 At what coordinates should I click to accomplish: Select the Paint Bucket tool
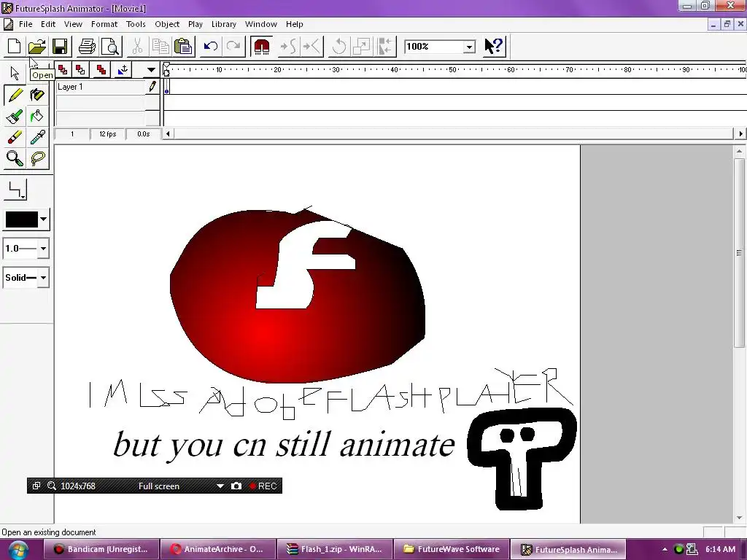(37, 116)
